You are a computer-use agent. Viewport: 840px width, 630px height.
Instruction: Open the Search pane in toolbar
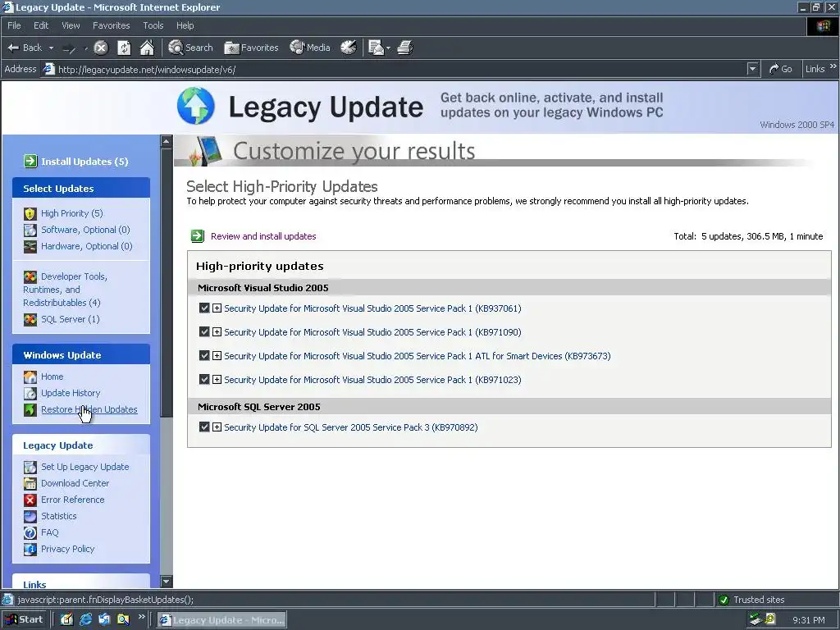pyautogui.click(x=190, y=48)
